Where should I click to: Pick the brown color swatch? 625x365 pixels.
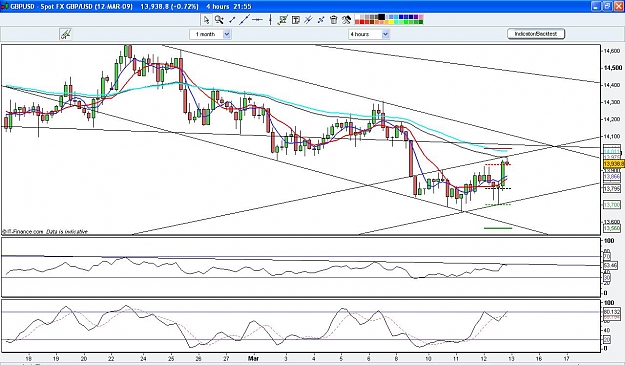click(372, 22)
